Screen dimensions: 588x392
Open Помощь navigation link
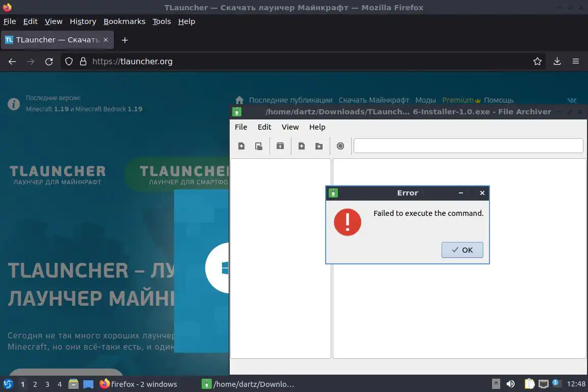(499, 100)
